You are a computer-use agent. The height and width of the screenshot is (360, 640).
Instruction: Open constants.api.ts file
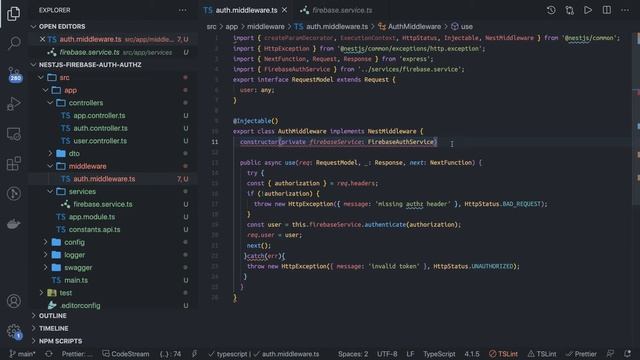[94, 229]
